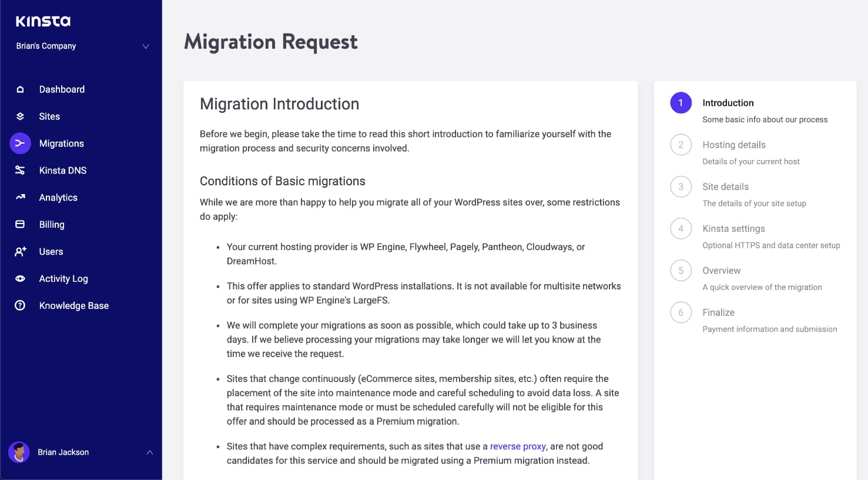Jump to the Overview step
The height and width of the screenshot is (480, 868).
pos(722,271)
